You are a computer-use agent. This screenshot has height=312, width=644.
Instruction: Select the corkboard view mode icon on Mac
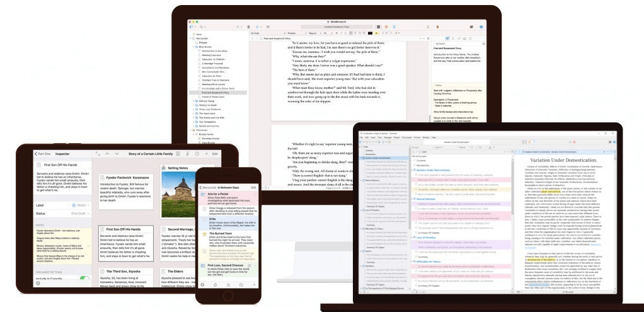pyautogui.click(x=386, y=26)
